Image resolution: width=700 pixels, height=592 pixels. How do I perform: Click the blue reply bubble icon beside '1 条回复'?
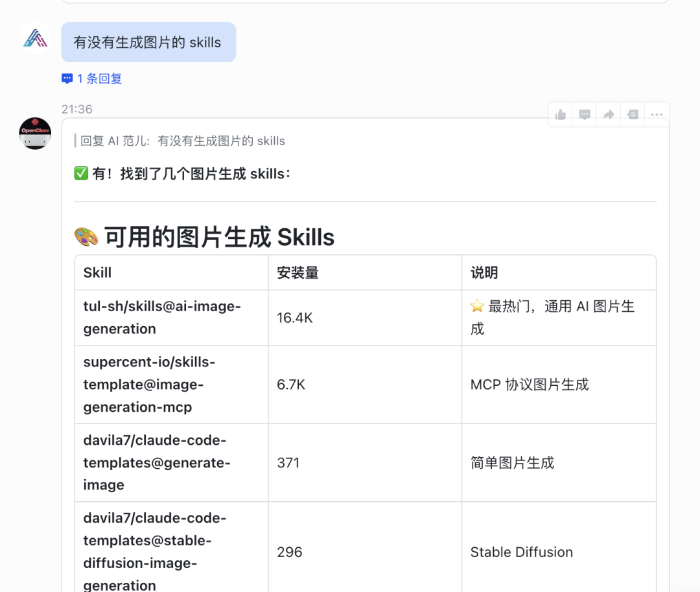click(x=67, y=79)
